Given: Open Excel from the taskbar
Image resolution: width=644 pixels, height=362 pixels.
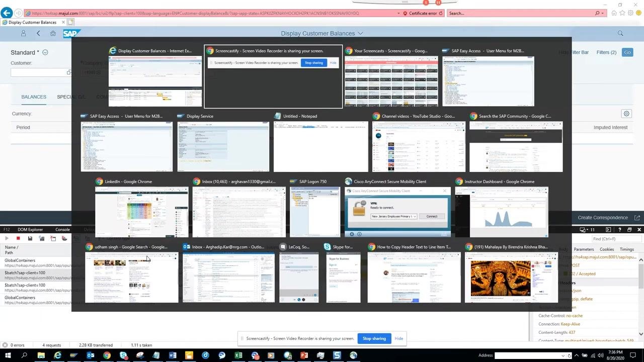Looking at the screenshot, I should click(238, 355).
